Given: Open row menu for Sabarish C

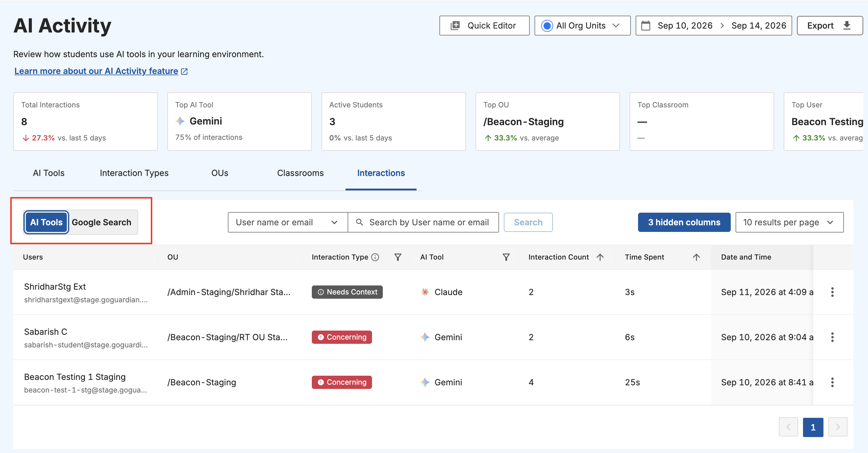Looking at the screenshot, I should point(832,337).
